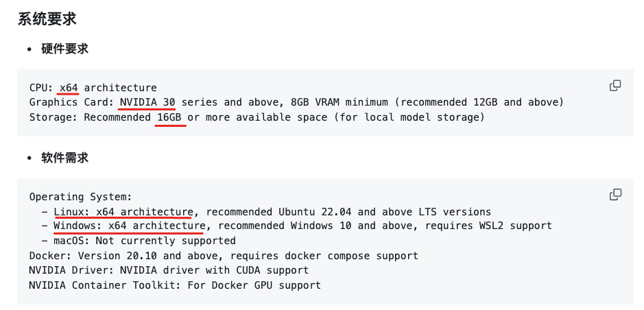Select the 软件需求 bullet heading
Screen dimensions: 644x310
pyautogui.click(x=64, y=158)
